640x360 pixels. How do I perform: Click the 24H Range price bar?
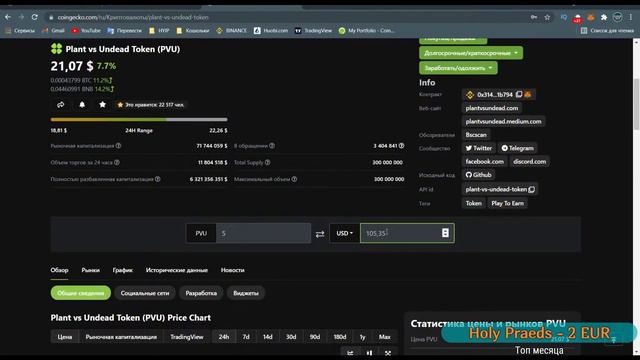click(x=139, y=120)
